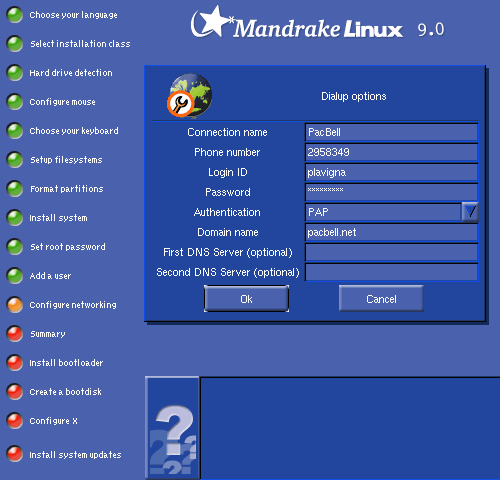
Task: Click the green bullet beside Choose your language
Action: point(15,15)
